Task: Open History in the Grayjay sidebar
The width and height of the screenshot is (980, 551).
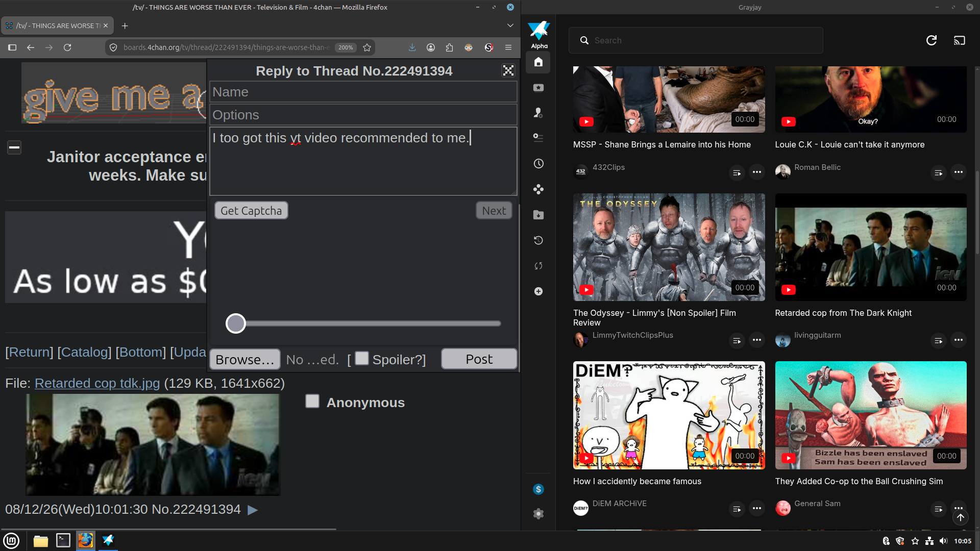Action: pyautogui.click(x=538, y=240)
